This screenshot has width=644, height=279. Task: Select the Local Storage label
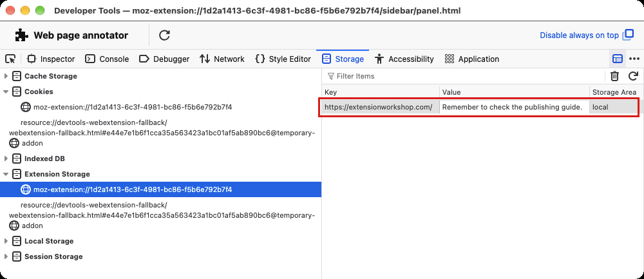(x=49, y=241)
